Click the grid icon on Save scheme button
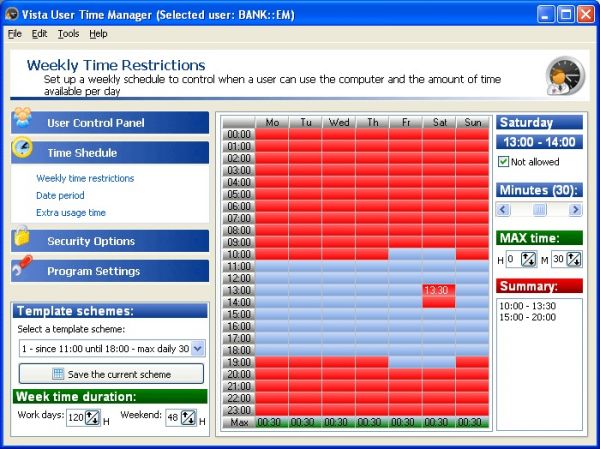The image size is (600, 449). pos(58,374)
